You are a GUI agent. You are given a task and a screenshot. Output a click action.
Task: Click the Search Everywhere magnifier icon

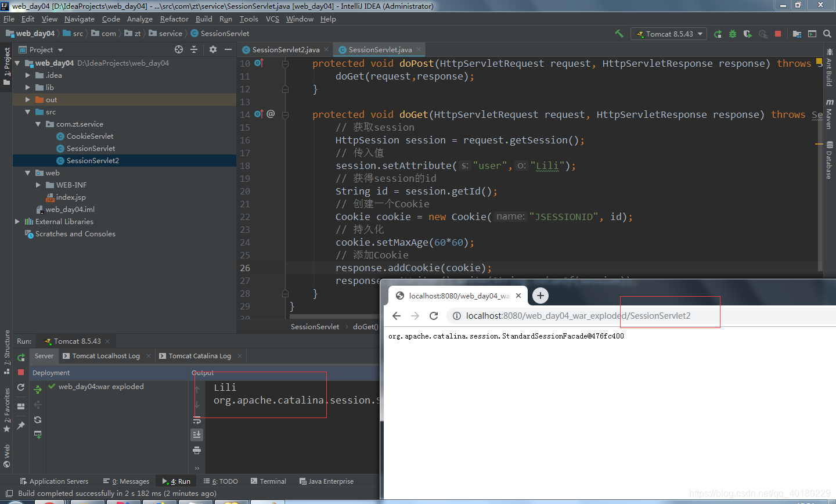coord(827,34)
